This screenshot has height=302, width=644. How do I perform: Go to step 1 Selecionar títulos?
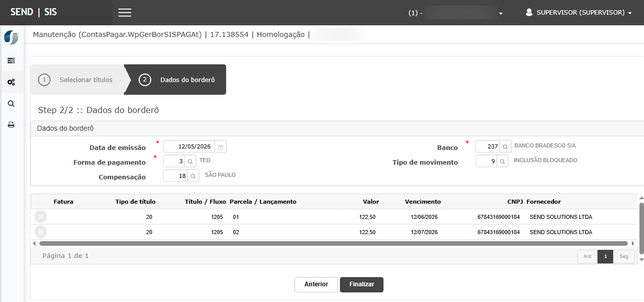(x=77, y=80)
